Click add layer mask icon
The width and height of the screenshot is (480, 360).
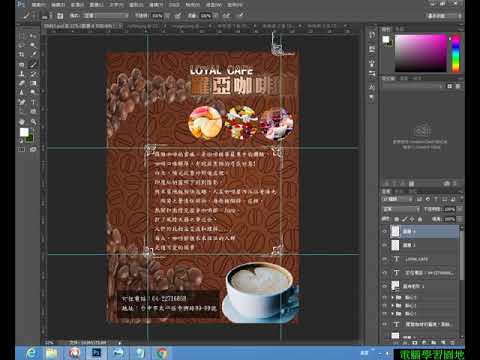tap(414, 342)
